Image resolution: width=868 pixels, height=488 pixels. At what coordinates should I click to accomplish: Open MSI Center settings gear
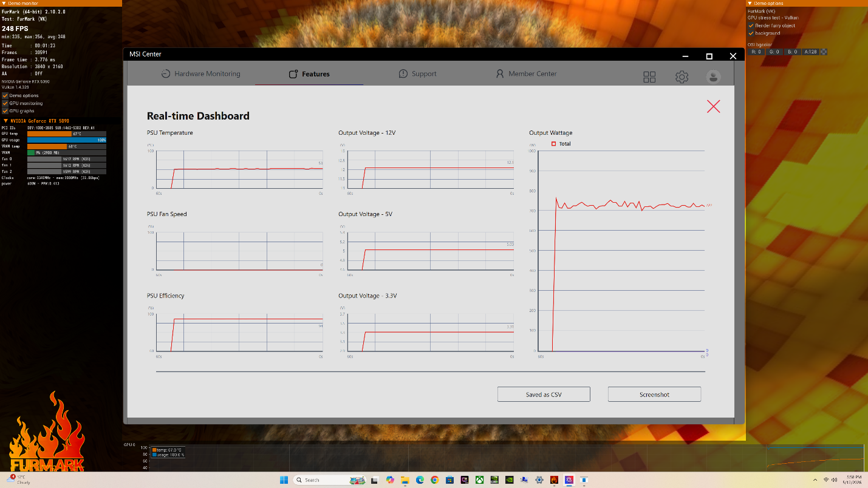click(682, 76)
